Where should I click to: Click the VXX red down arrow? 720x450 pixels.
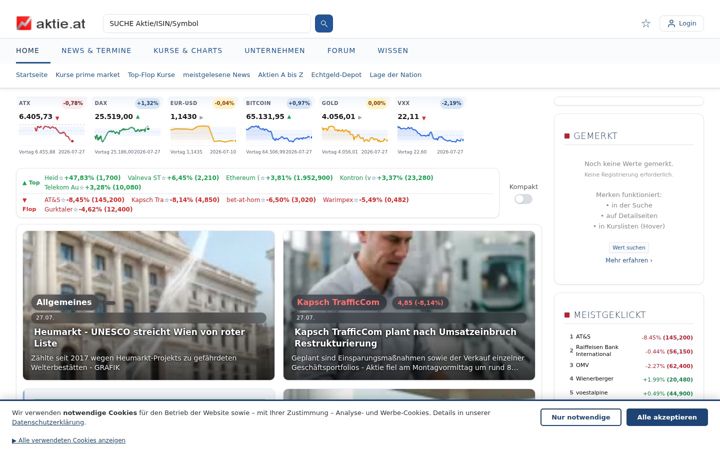423,118
